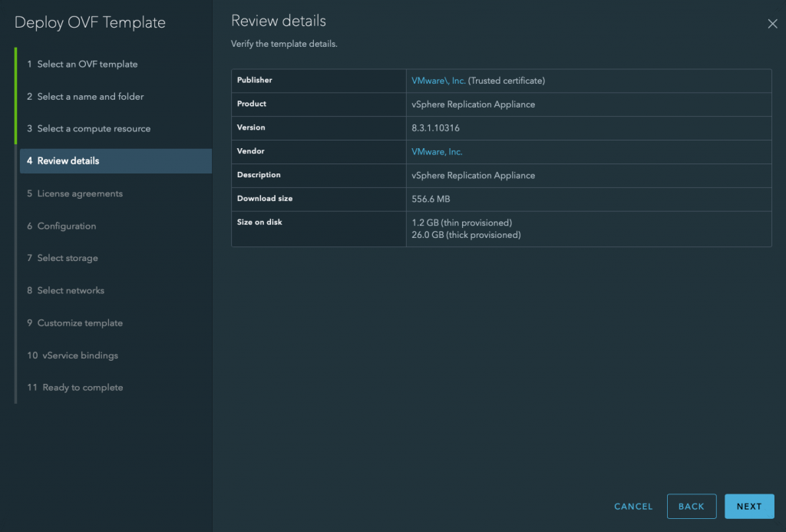Click the Size on disk row label
Screen dimensions: 786x532
pos(259,222)
